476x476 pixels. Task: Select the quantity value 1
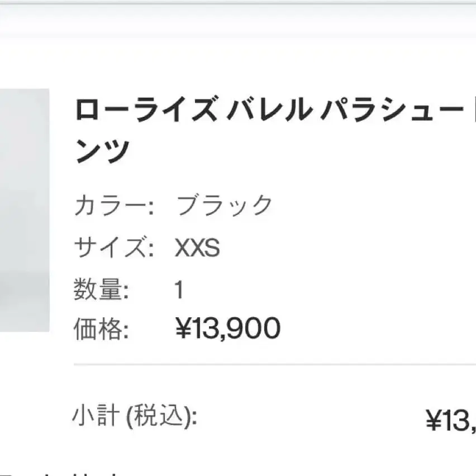click(179, 291)
